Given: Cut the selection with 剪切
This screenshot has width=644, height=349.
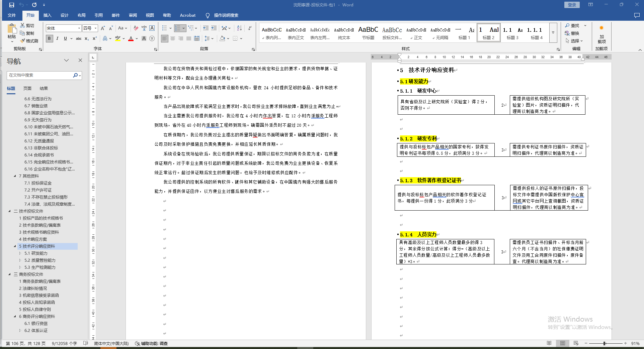Looking at the screenshot, I should pos(27,25).
